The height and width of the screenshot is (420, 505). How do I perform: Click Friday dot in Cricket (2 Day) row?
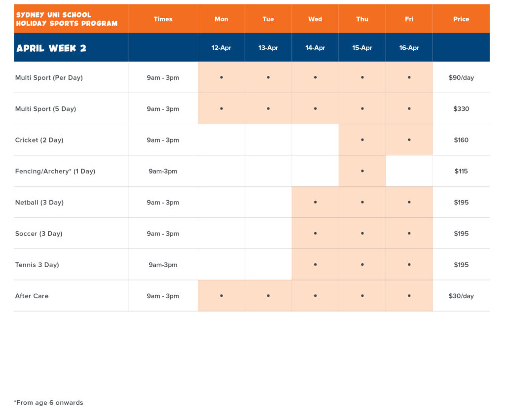click(409, 140)
